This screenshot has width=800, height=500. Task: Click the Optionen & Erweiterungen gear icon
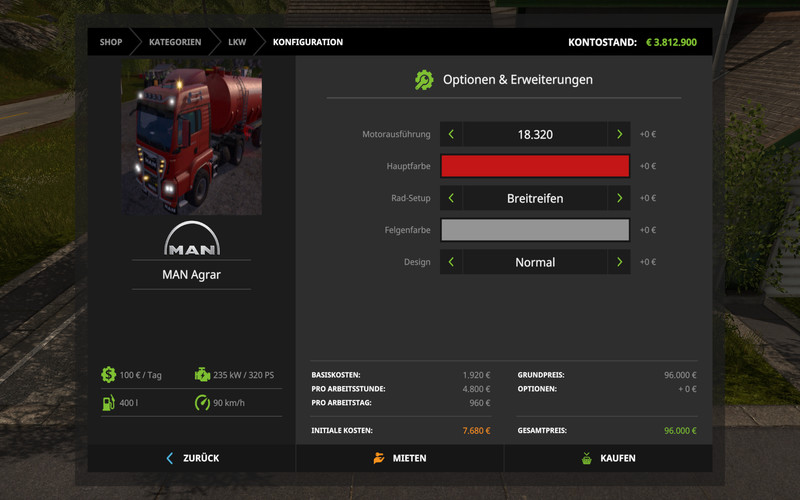424,79
